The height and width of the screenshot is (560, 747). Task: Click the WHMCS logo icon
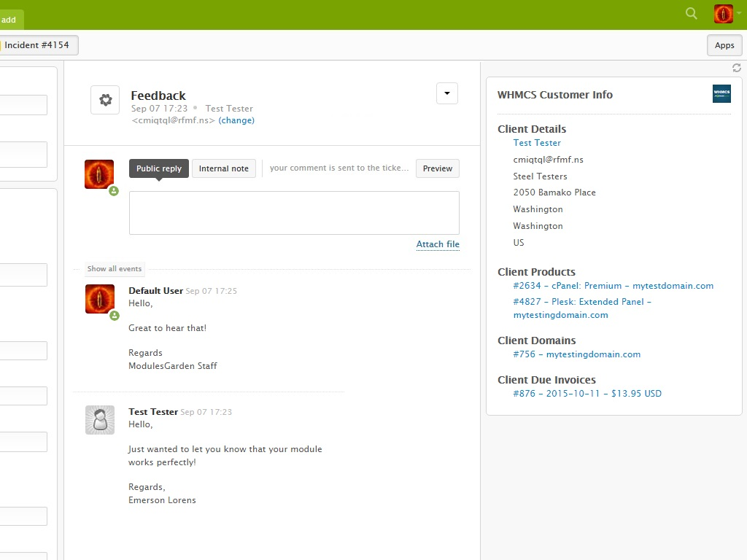(721, 94)
